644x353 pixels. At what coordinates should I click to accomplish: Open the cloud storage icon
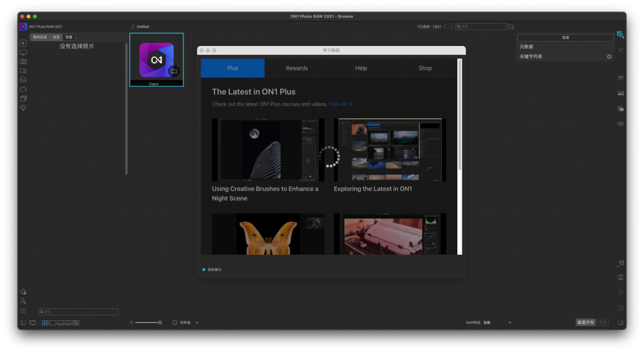tap(23, 89)
